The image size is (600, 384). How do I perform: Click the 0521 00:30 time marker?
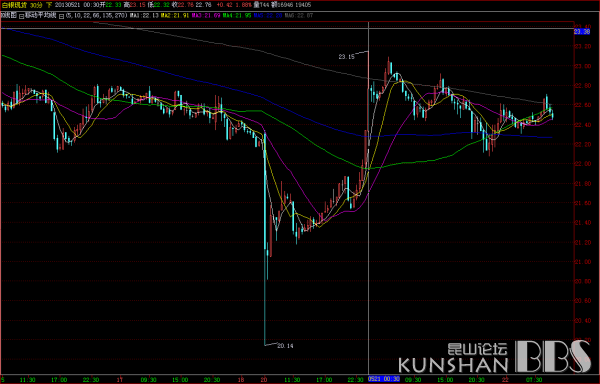(384, 379)
